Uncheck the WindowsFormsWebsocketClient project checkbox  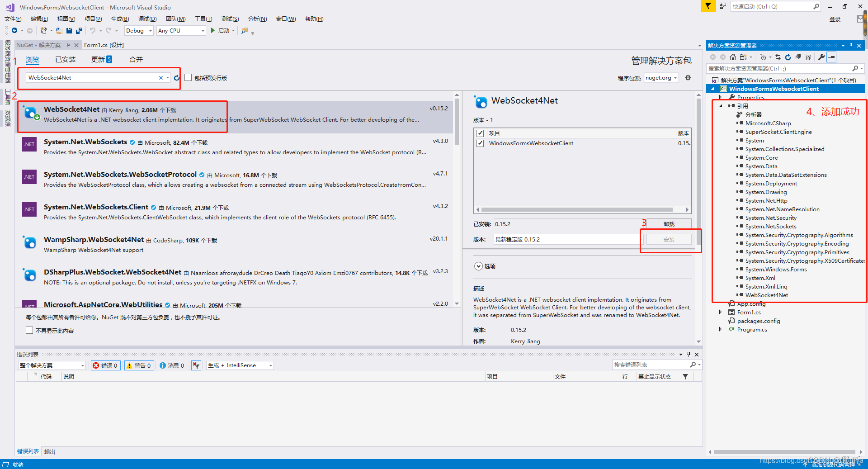[480, 143]
